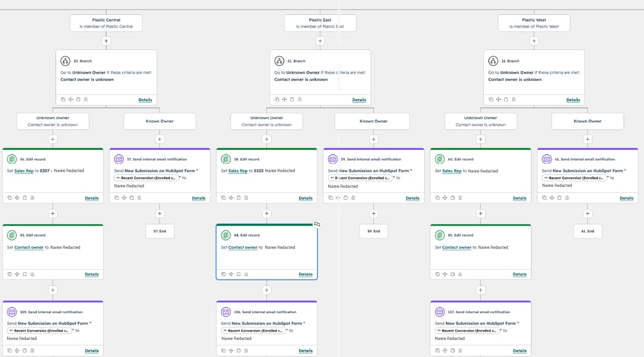Screen dimensions: 644x357
Task: Select the 61. End node
Action: [587, 232]
